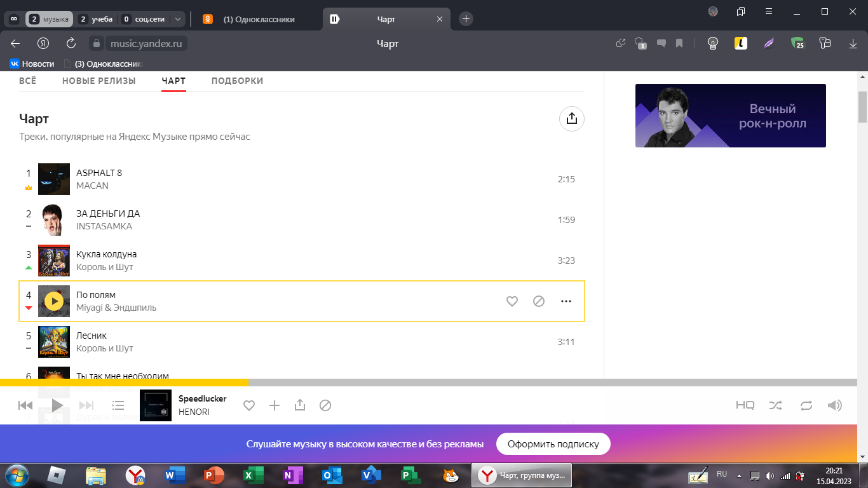Go back in browser
Viewport: 868px width, 488px height.
15,43
